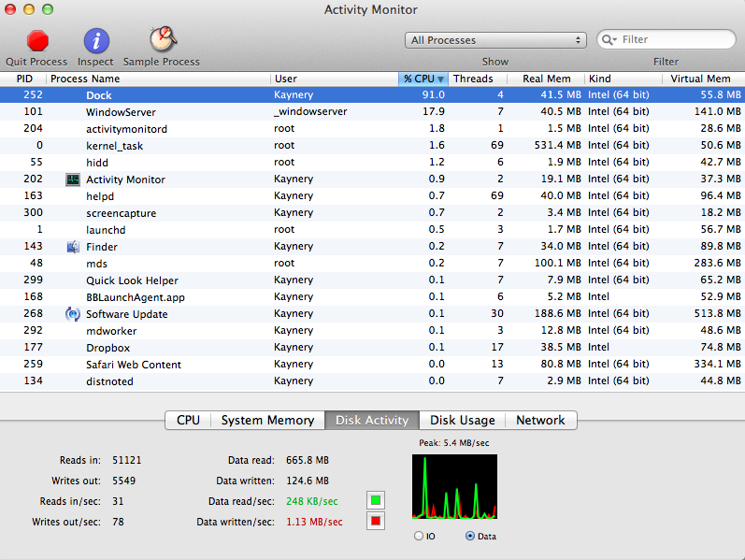Select the distnoted process row

pyautogui.click(x=372, y=381)
